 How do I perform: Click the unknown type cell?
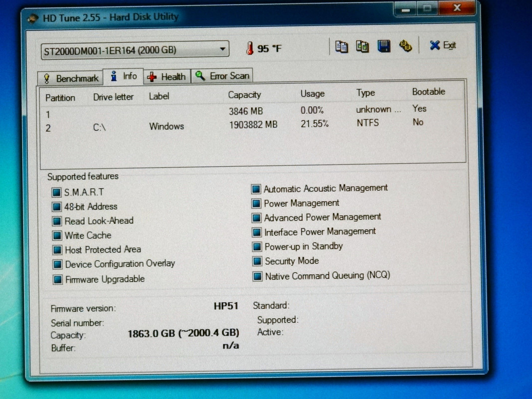pos(378,110)
